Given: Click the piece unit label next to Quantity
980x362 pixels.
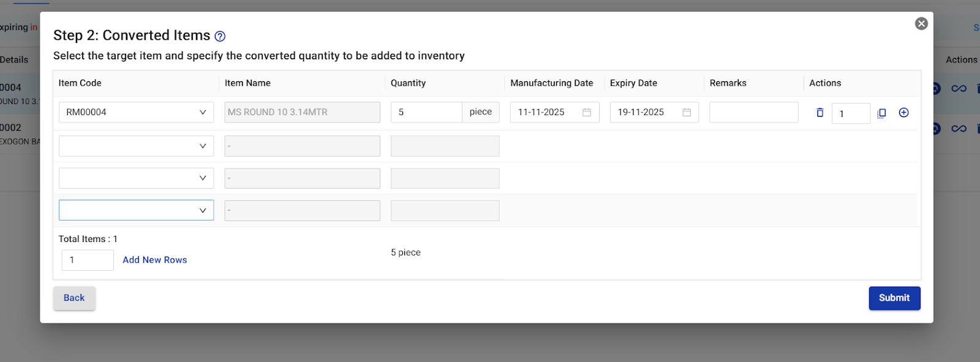Looking at the screenshot, I should 480,112.
